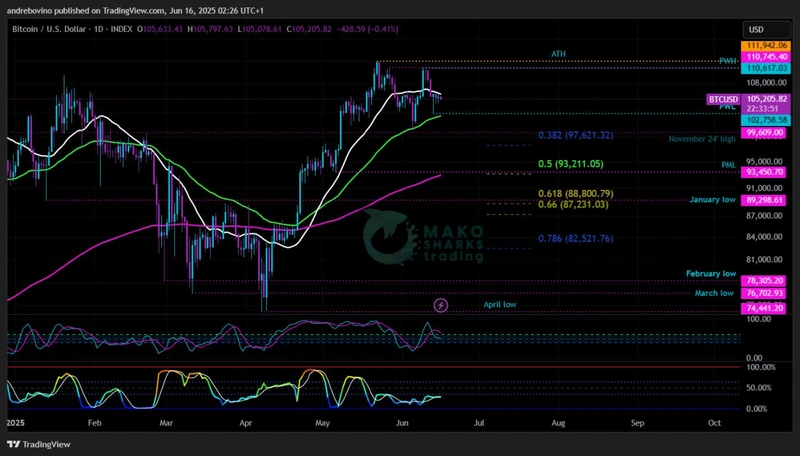
Task: Select the March low line label
Action: coord(715,293)
